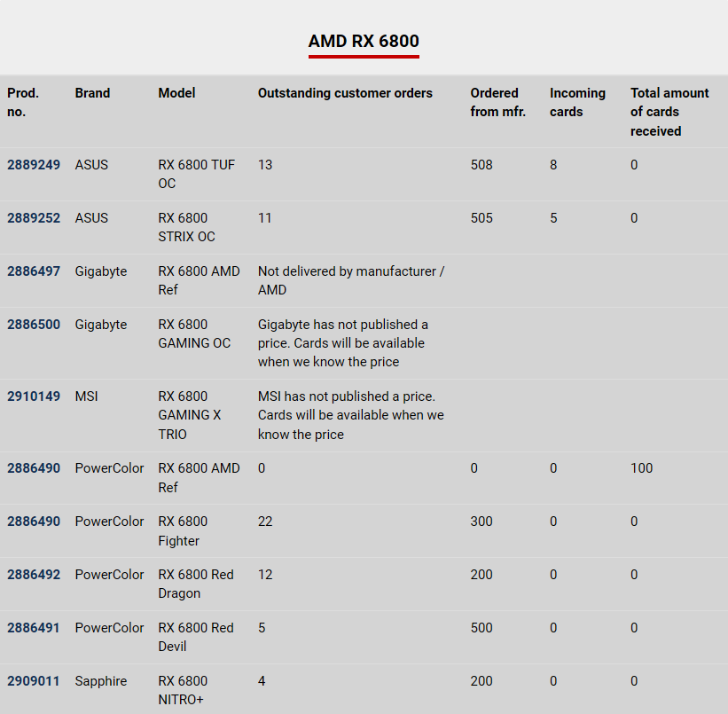Image resolution: width=728 pixels, height=714 pixels.
Task: Click the outstanding orders value 22
Action: [264, 522]
